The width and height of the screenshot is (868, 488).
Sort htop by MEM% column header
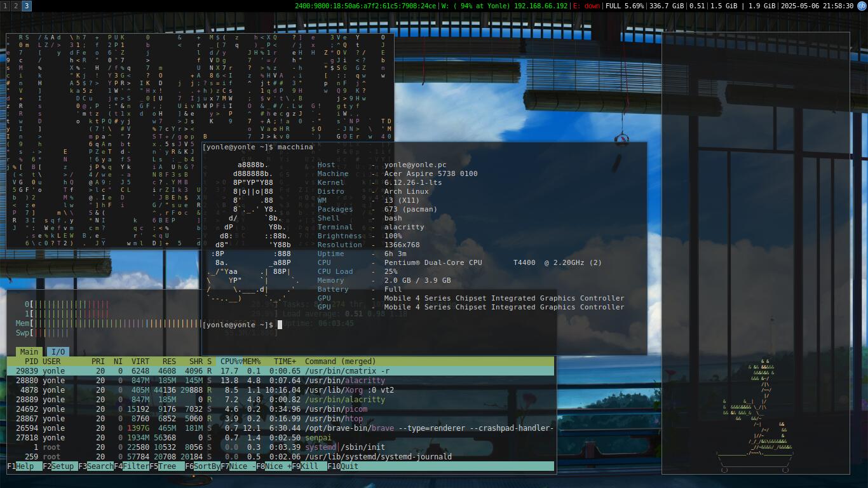pyautogui.click(x=252, y=362)
